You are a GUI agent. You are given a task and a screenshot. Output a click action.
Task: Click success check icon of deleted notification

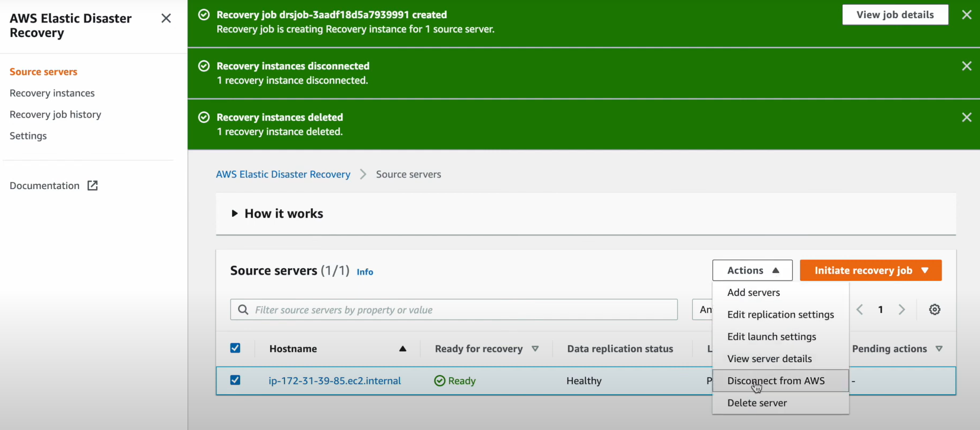point(204,117)
